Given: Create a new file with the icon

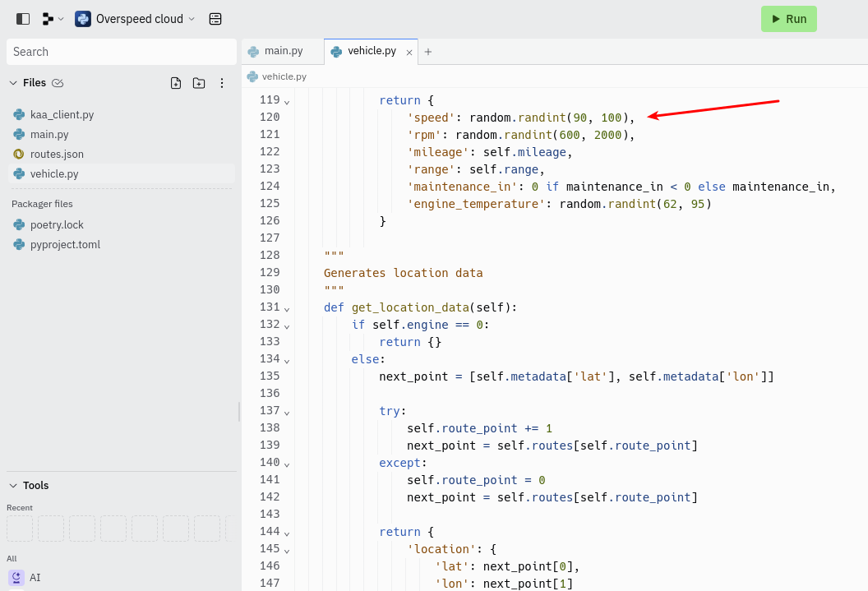Looking at the screenshot, I should pos(175,83).
